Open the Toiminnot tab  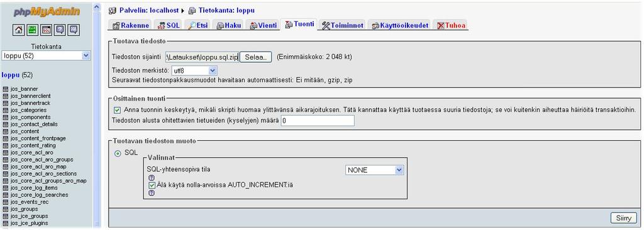[x=343, y=26]
